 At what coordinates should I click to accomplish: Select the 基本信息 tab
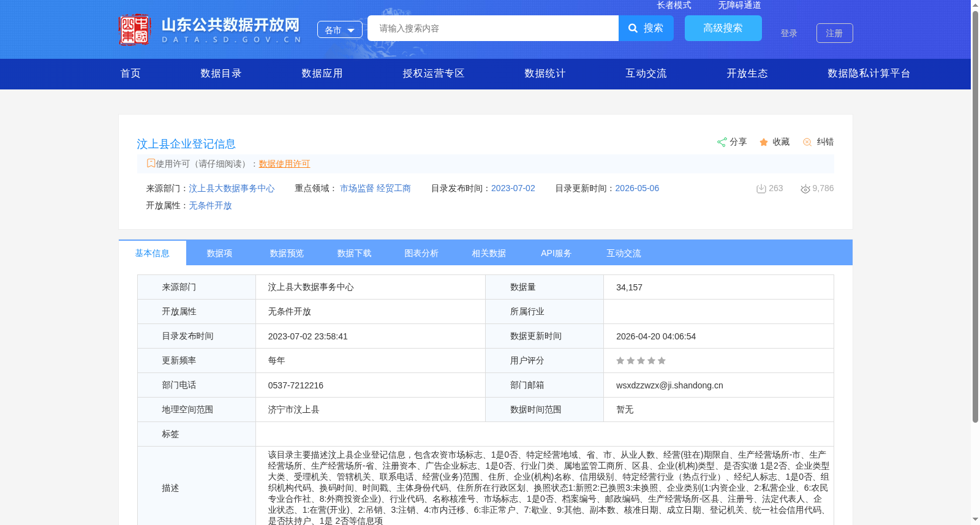[153, 253]
